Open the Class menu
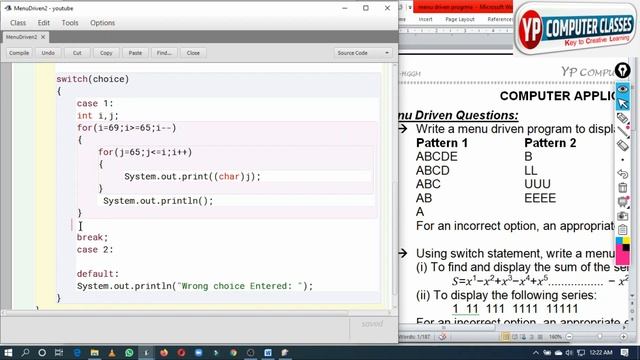The image size is (640, 360). point(18,23)
